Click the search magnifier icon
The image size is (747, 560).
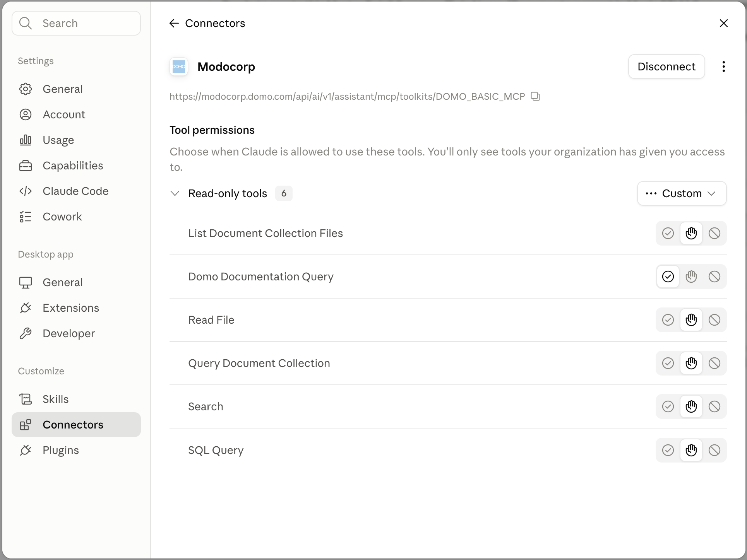(x=26, y=23)
